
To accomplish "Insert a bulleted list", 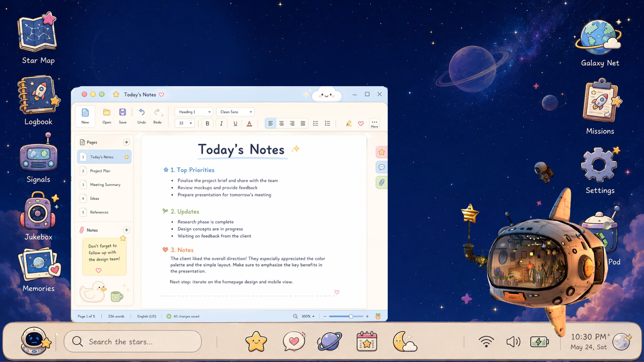I will pos(316,123).
